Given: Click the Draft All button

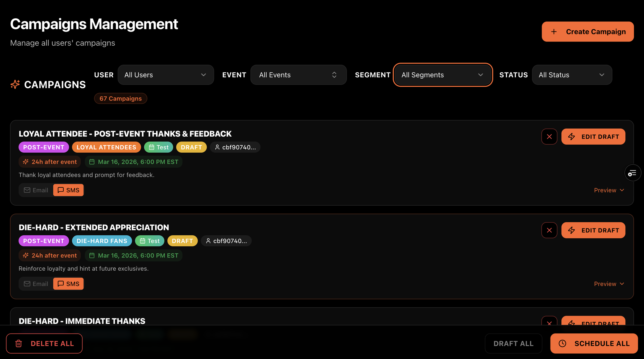Looking at the screenshot, I should 513,343.
